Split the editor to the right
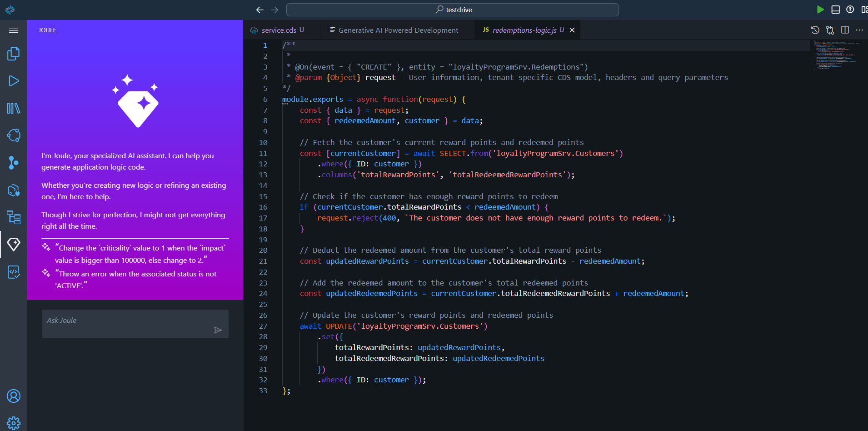 pos(845,30)
